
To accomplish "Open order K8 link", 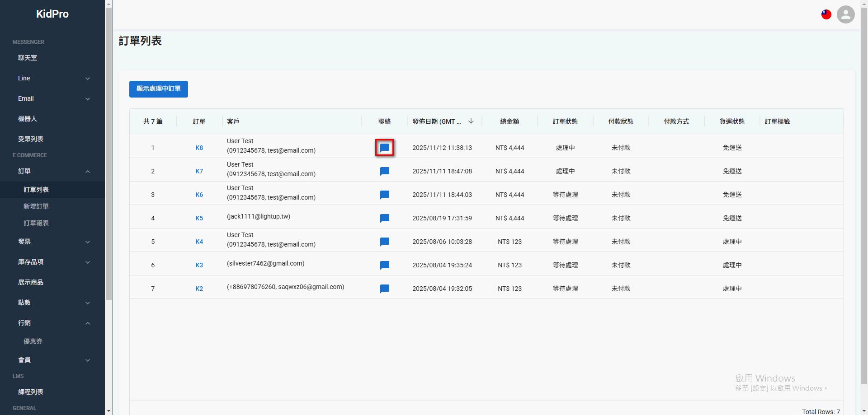I will 199,148.
